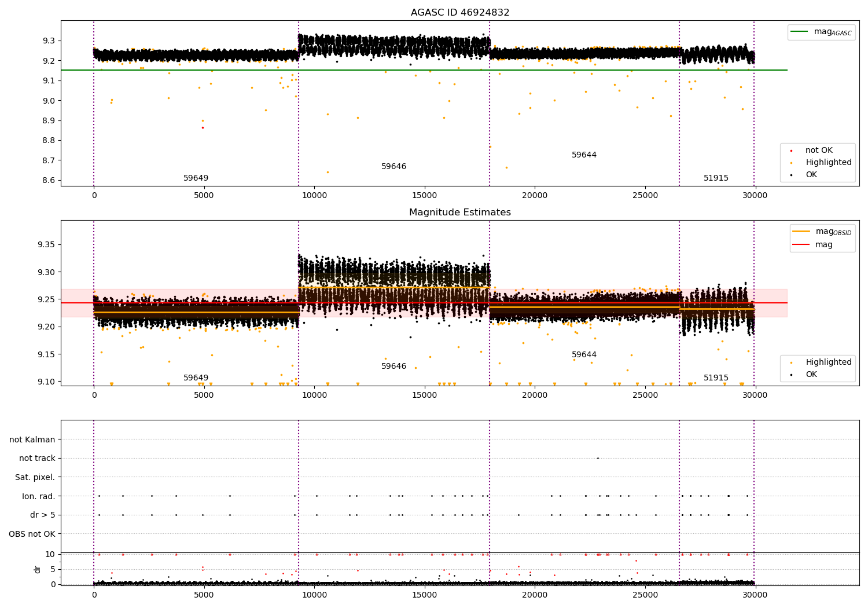Viewport: 868px width, 608px height.
Task: Click the orange line swatch for mag OBSID
Action: click(x=801, y=232)
